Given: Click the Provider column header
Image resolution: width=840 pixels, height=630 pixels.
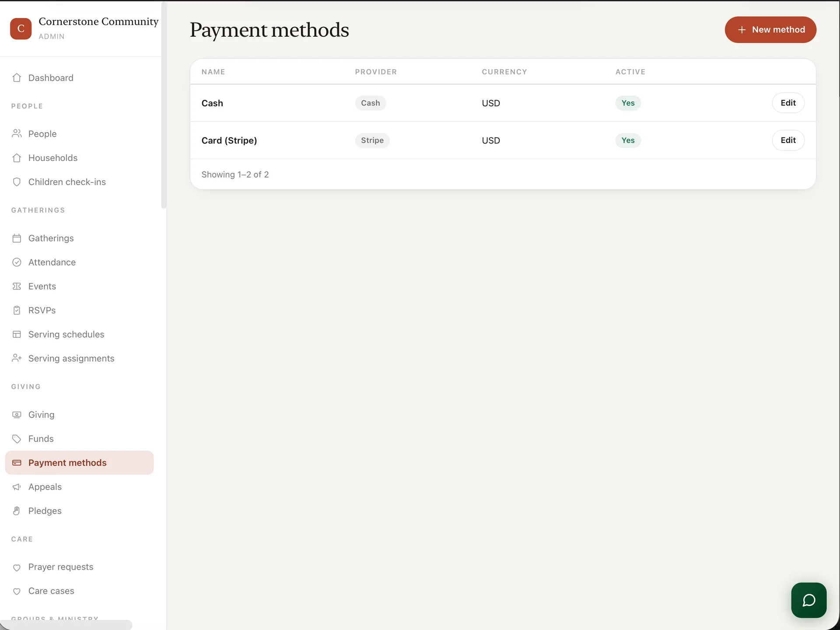Looking at the screenshot, I should 376,72.
